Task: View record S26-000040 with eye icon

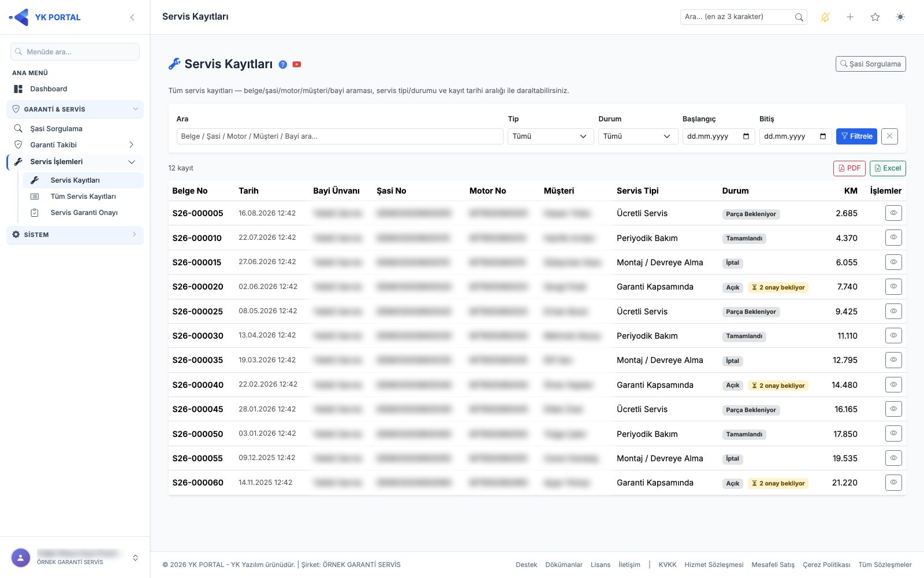Action: pyautogui.click(x=893, y=385)
